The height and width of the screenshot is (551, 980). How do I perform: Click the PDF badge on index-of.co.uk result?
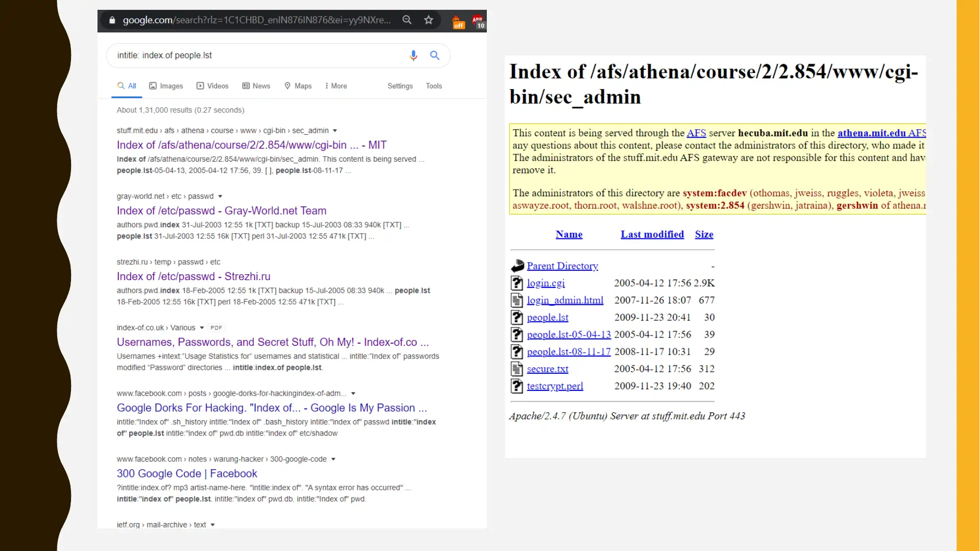[216, 328]
